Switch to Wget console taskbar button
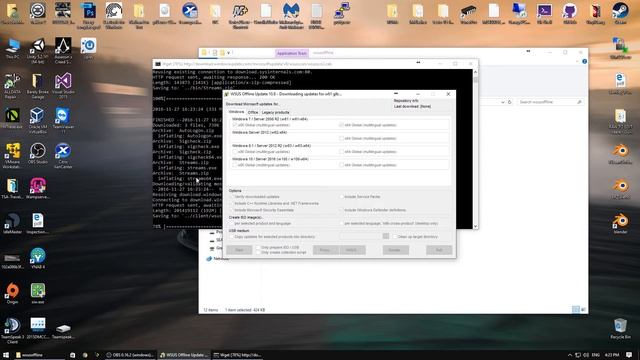 237,355
